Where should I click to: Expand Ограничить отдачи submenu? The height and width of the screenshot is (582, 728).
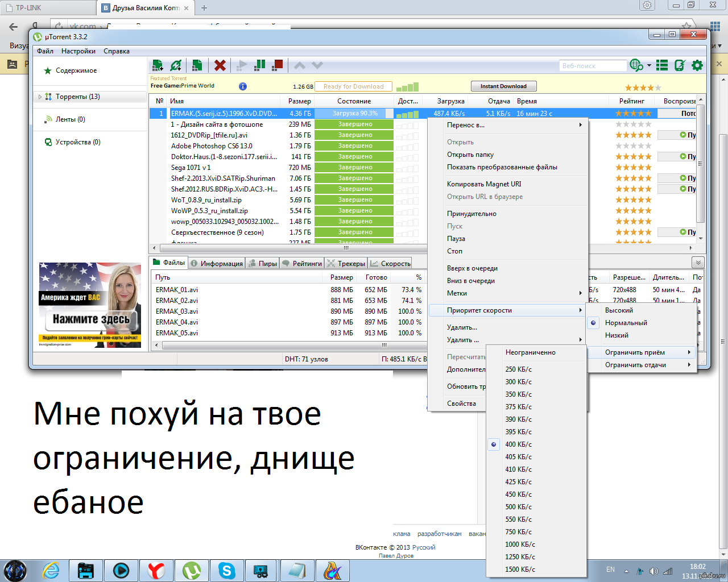click(642, 365)
